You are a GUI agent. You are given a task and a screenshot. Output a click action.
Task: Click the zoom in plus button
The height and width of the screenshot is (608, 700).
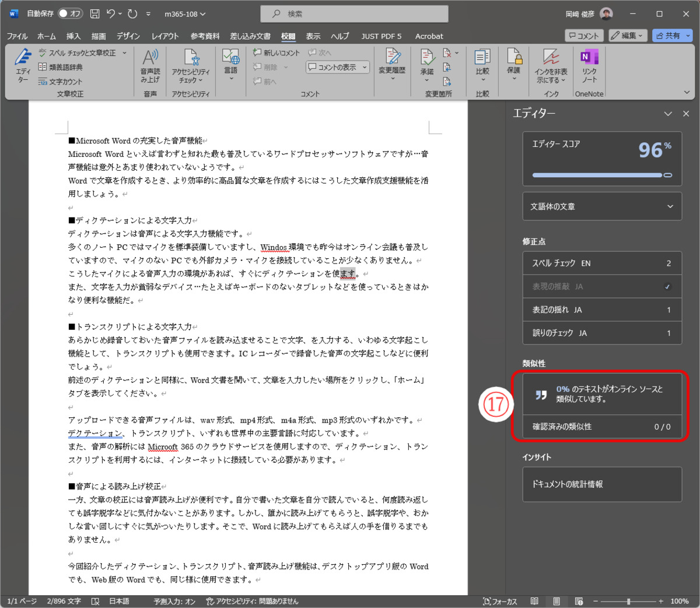coord(661,601)
